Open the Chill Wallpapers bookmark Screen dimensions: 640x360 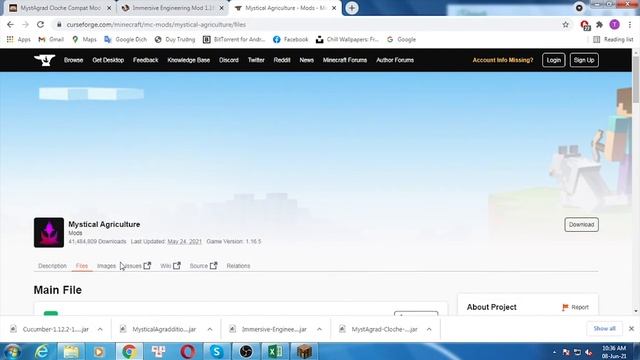coord(347,40)
